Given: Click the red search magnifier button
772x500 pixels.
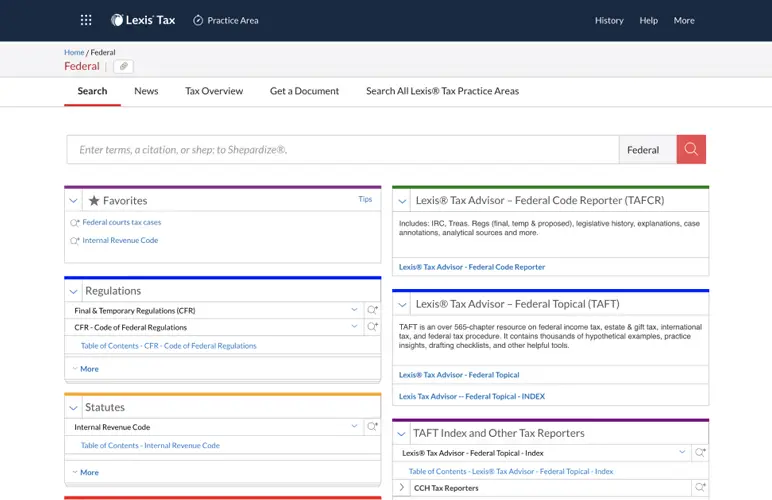Looking at the screenshot, I should pos(691,149).
